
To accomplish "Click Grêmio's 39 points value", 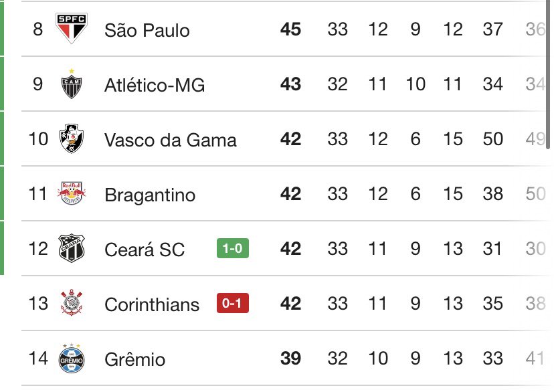I will click(290, 359).
